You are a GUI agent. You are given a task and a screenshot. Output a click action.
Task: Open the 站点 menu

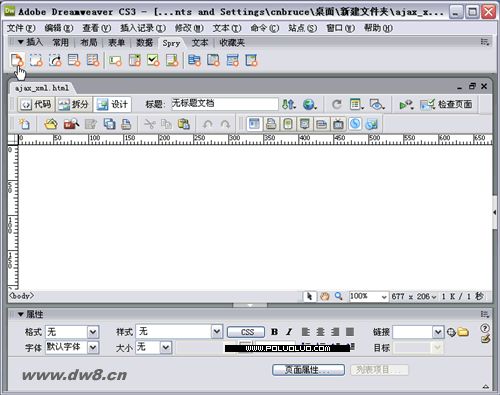[x=303, y=28]
